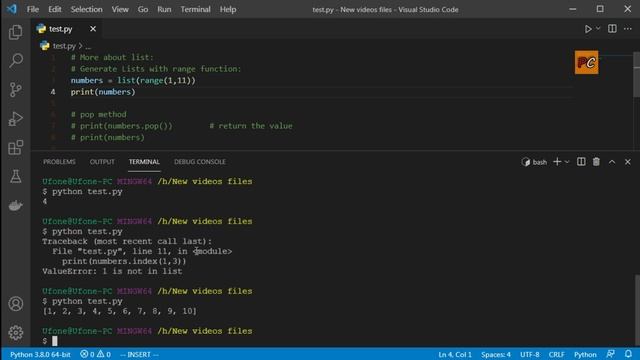The width and height of the screenshot is (640, 360).
Task: Change indentation via Spaces: 4
Action: point(496,354)
